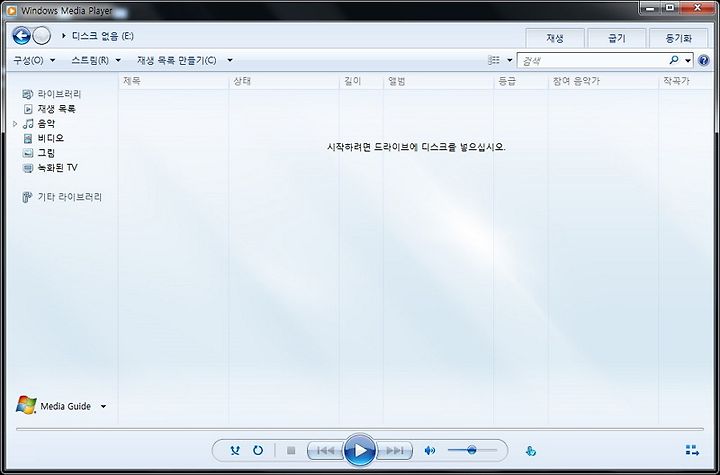Select 라이브러리 in the navigation tree

tap(59, 94)
